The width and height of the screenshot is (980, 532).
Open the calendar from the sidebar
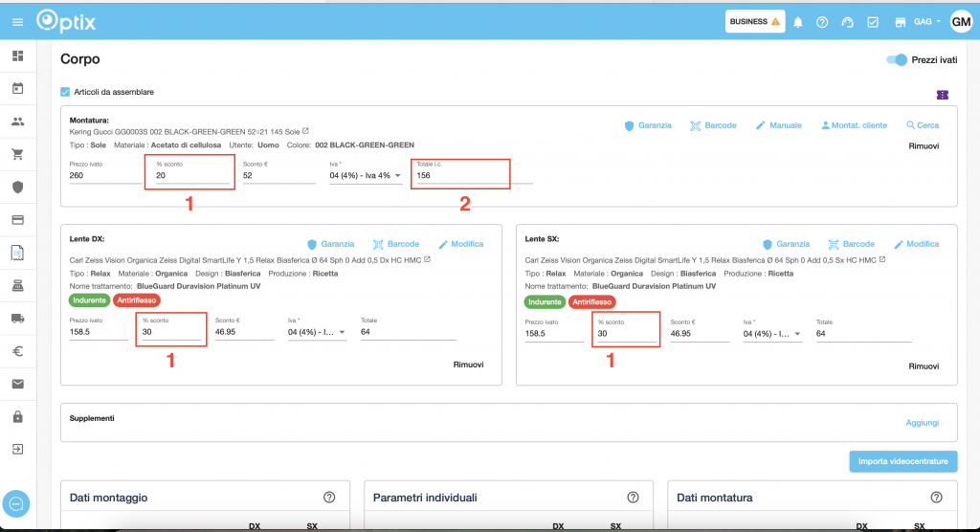pyautogui.click(x=17, y=89)
